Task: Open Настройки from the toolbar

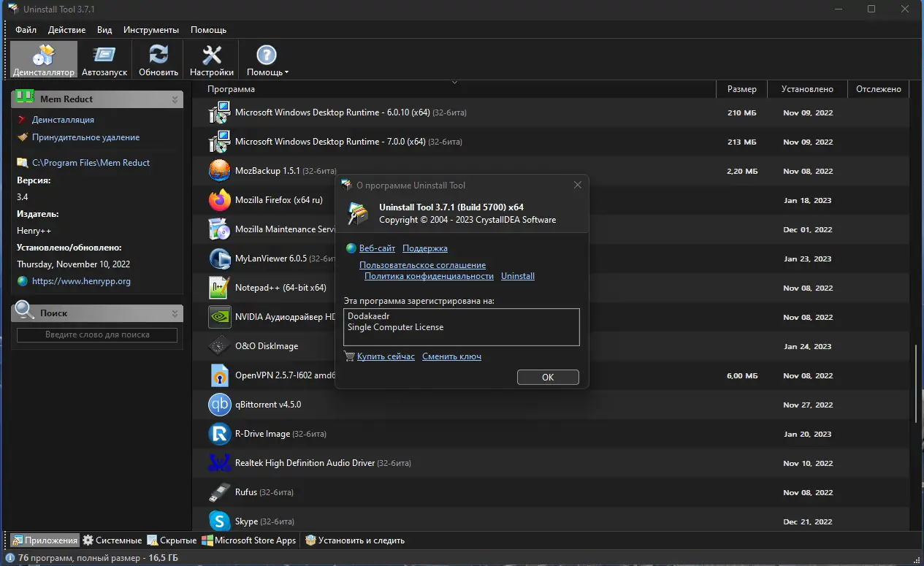Action: 212,59
